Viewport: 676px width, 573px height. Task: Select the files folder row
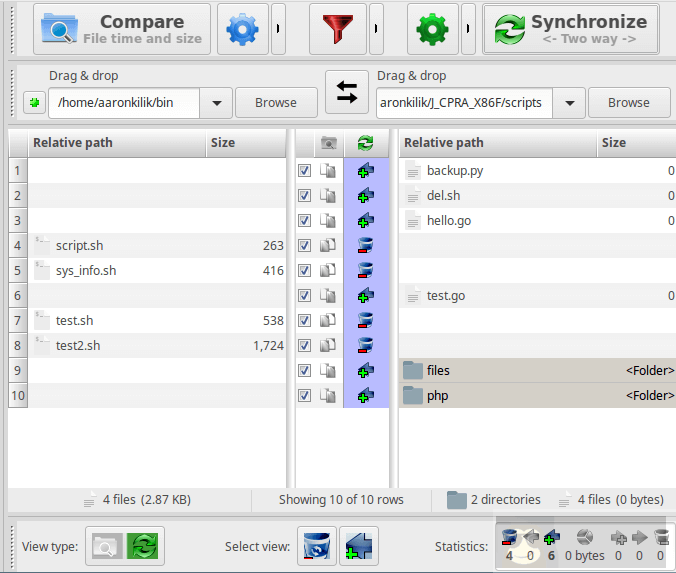(537, 371)
